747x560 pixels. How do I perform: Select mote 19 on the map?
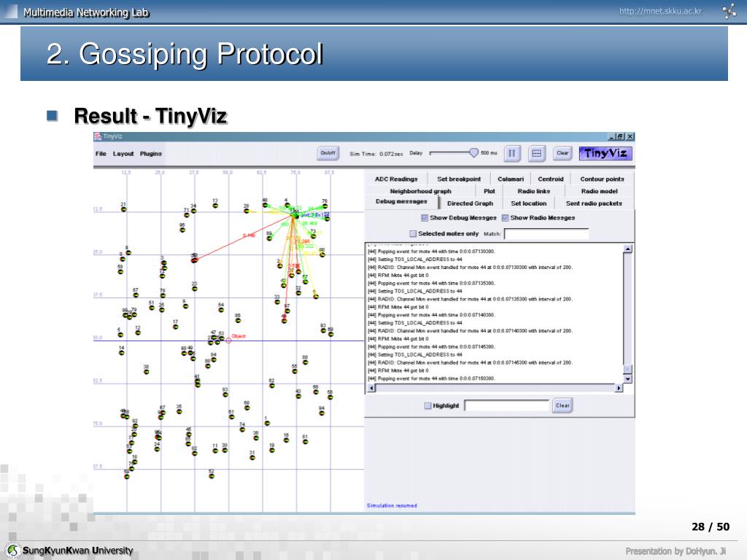[x=272, y=450]
